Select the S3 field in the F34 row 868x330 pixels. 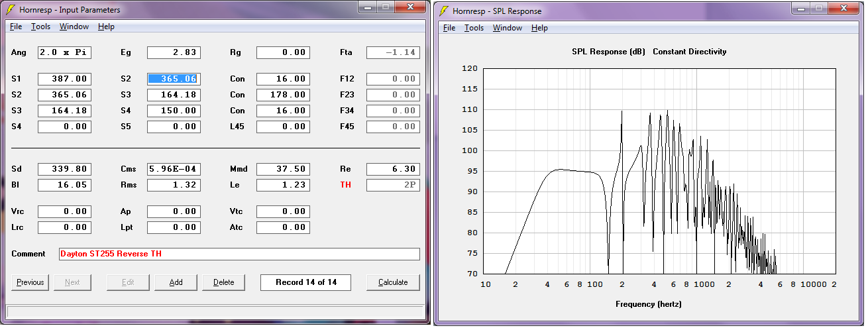tap(64, 111)
